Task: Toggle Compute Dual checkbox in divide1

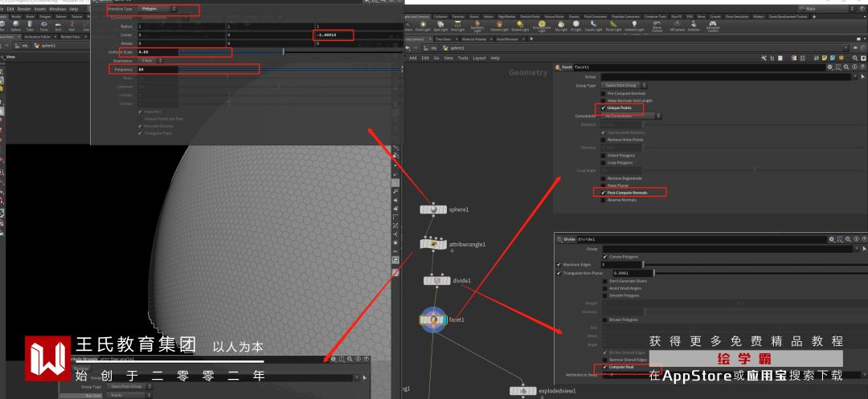Action: 604,367
